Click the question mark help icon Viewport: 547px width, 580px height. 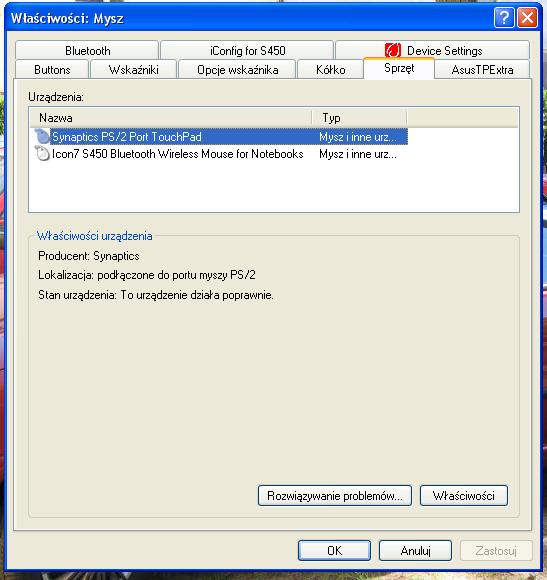504,17
